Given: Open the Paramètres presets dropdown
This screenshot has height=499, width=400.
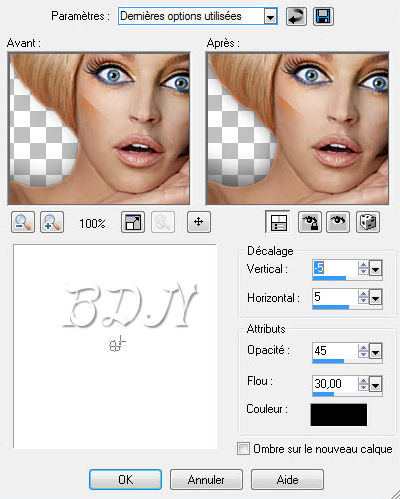Looking at the screenshot, I should (270, 17).
